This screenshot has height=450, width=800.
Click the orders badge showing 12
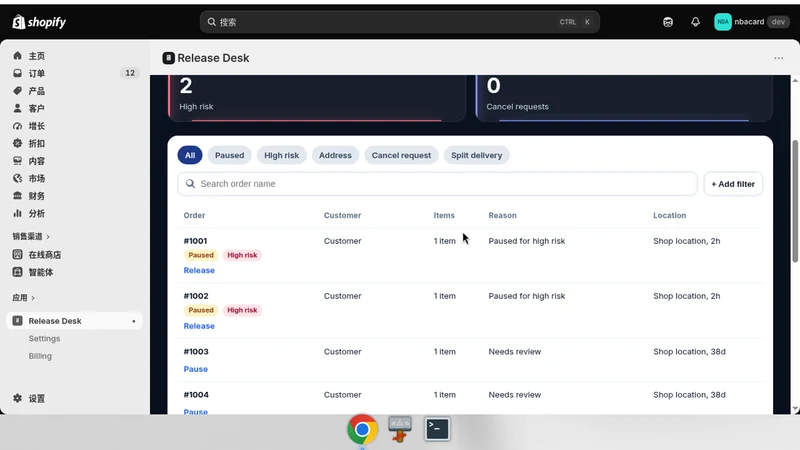click(x=130, y=73)
